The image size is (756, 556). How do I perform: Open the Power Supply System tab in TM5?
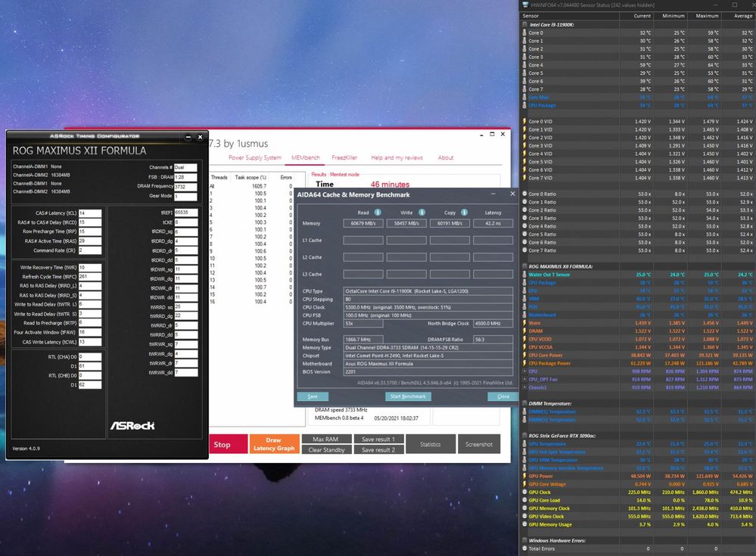(254, 157)
